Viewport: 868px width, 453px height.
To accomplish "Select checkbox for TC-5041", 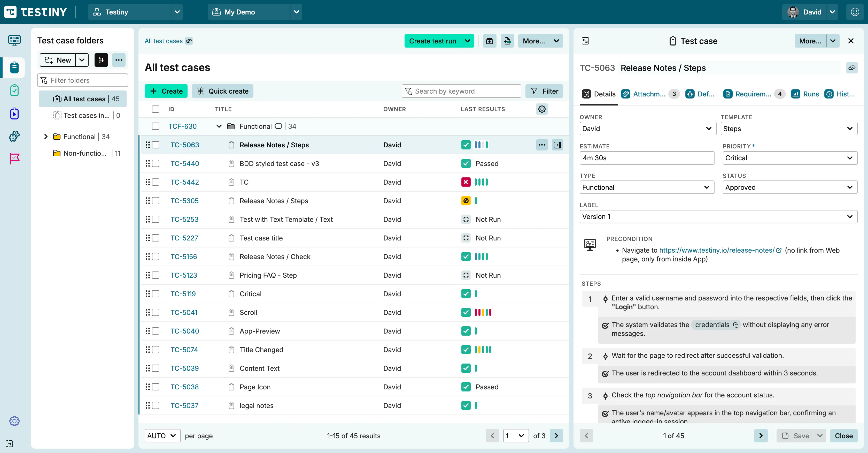I will 155,312.
